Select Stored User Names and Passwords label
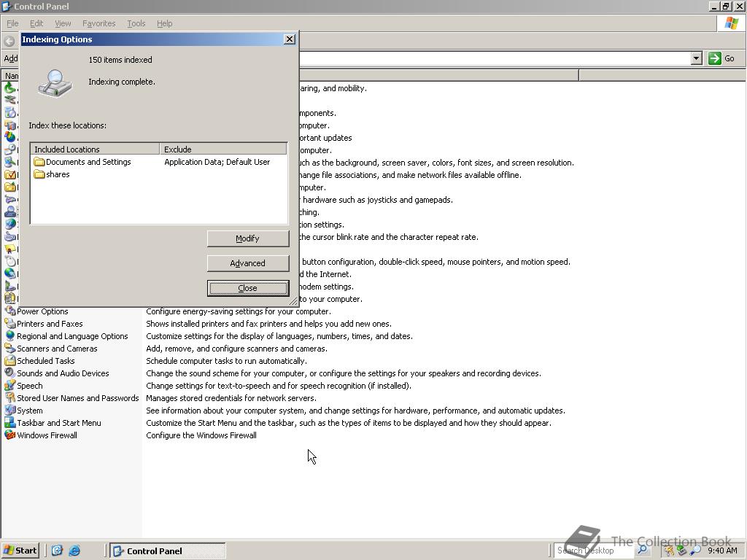Image resolution: width=747 pixels, height=560 pixels. pos(77,398)
